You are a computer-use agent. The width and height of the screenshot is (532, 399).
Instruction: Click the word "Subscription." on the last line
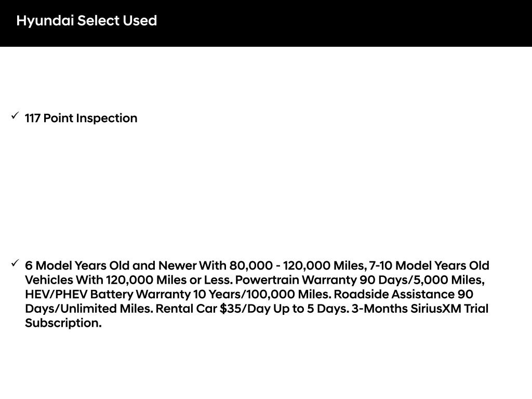pos(63,323)
